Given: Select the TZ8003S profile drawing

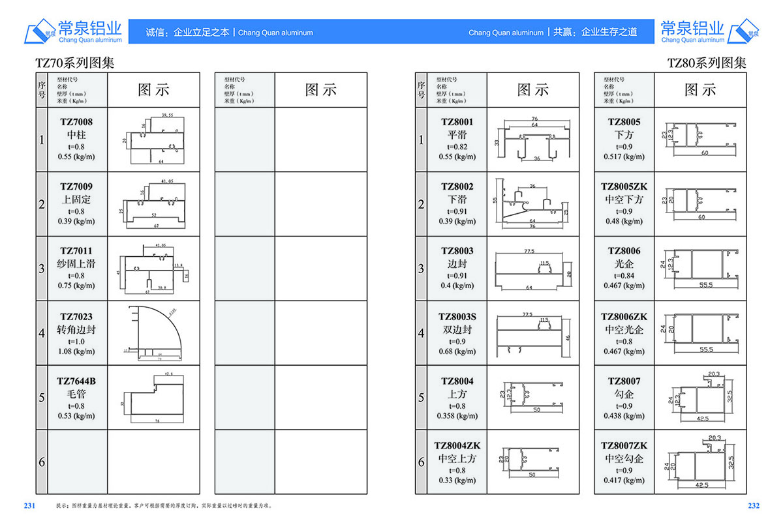Looking at the screenshot, I should pos(534,334).
